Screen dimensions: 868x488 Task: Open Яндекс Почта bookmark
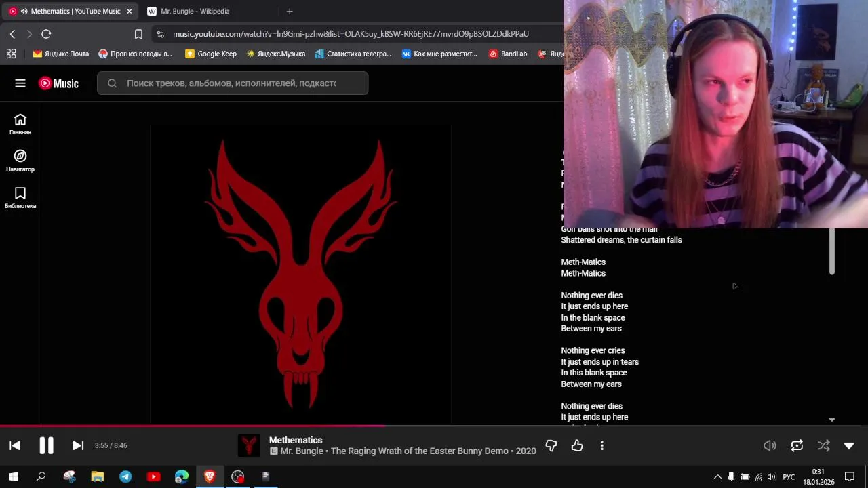(60, 54)
